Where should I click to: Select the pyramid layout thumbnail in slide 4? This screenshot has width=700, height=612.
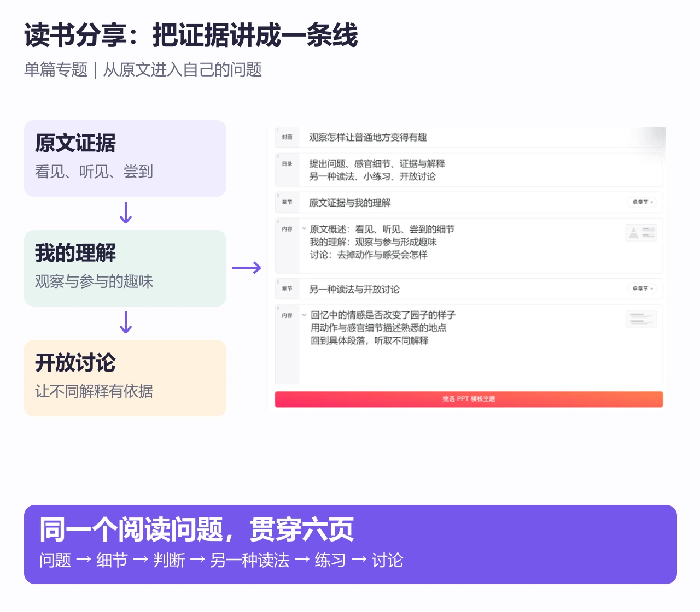click(x=641, y=233)
